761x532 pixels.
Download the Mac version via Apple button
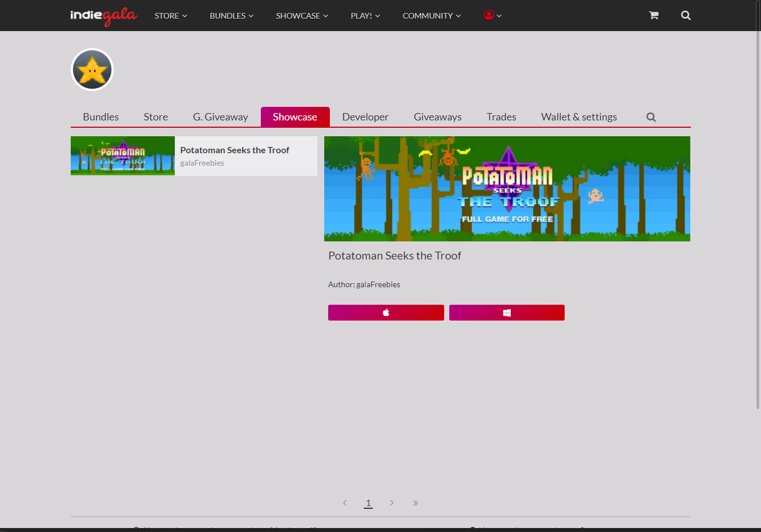click(x=386, y=313)
